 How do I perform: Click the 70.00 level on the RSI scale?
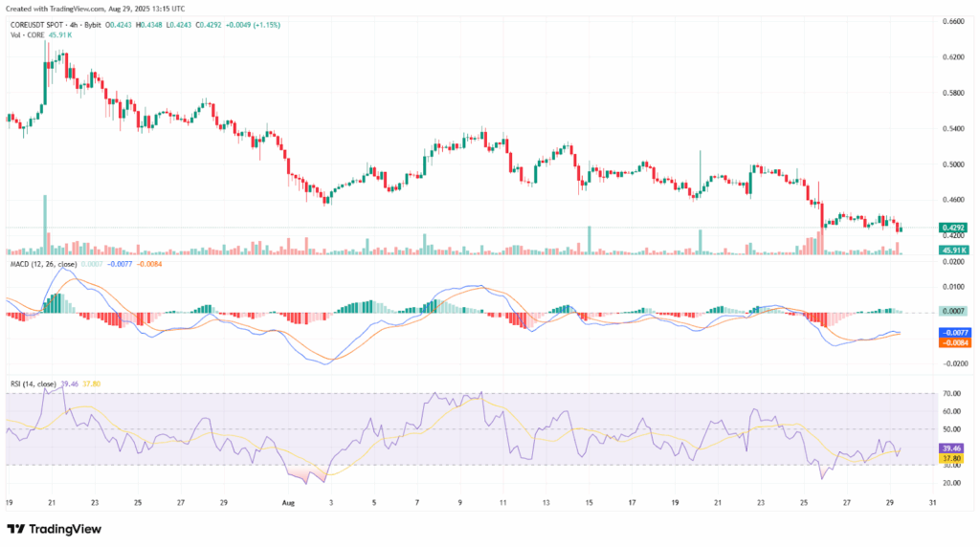[951, 393]
